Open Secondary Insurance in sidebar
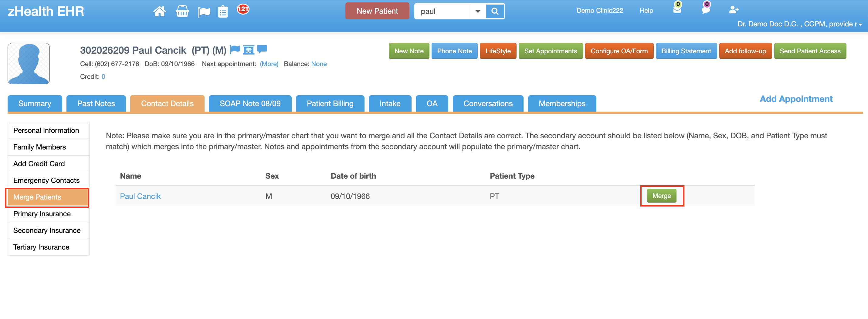The height and width of the screenshot is (319, 868). click(49, 230)
